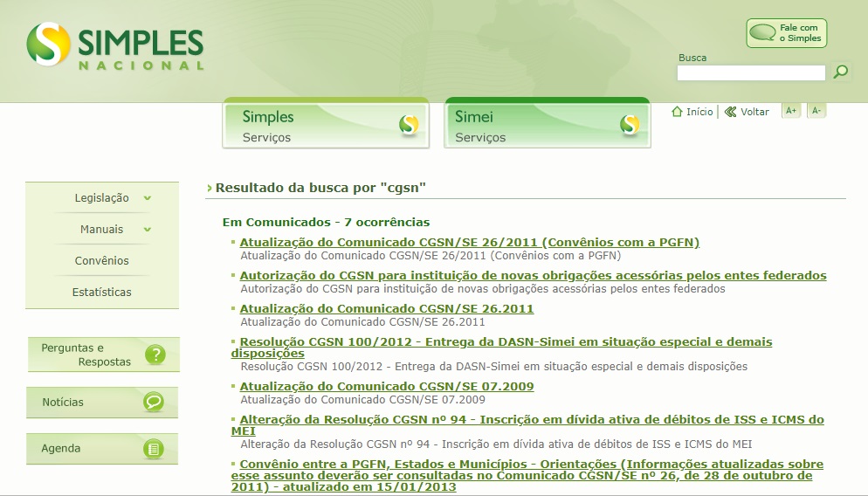
Task: Open link Autorização do CGSN para novas obrigações
Action: click(x=533, y=276)
